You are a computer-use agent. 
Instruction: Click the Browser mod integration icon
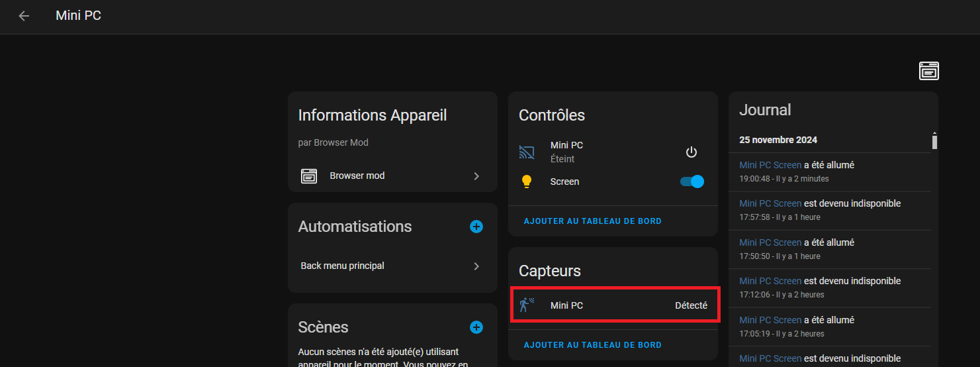tap(309, 176)
